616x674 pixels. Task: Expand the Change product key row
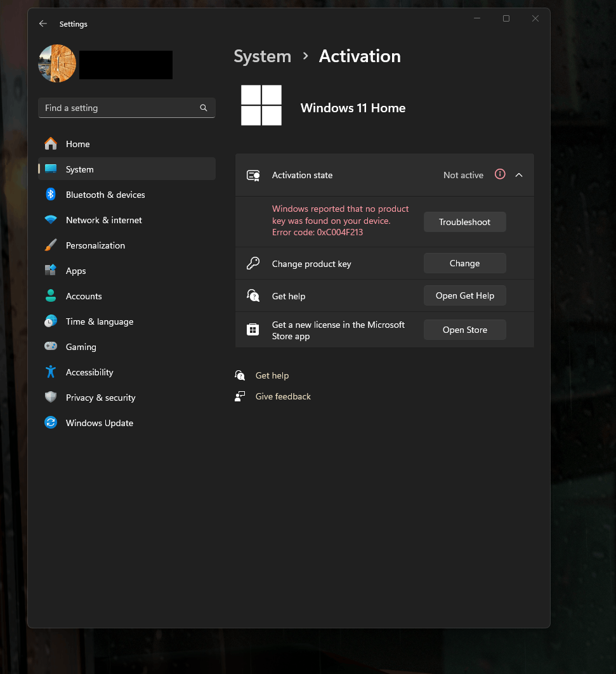click(x=464, y=263)
